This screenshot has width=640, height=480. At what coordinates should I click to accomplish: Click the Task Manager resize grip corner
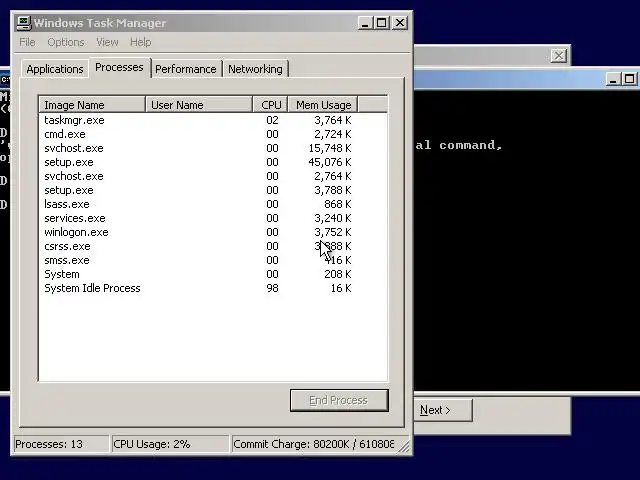tap(404, 447)
